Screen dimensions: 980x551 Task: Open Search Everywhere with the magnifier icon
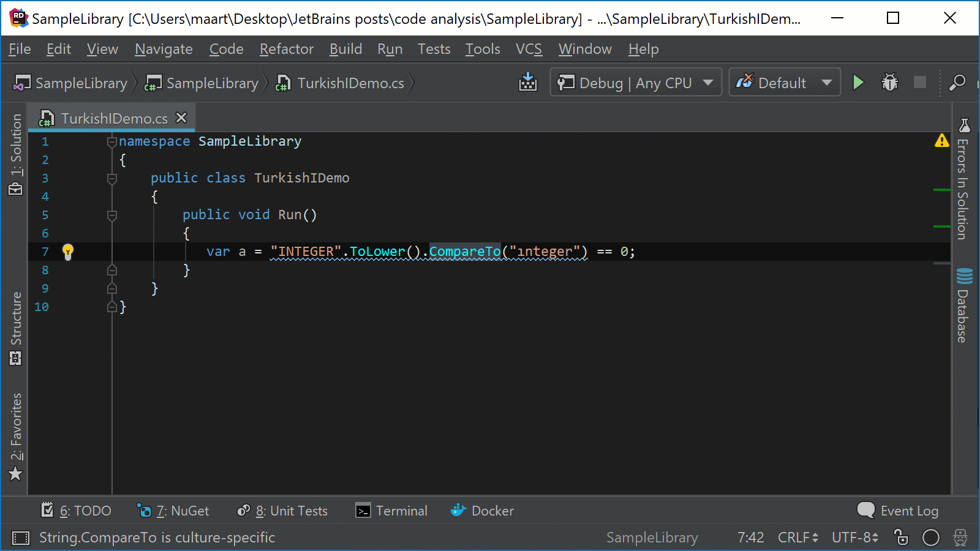click(957, 82)
